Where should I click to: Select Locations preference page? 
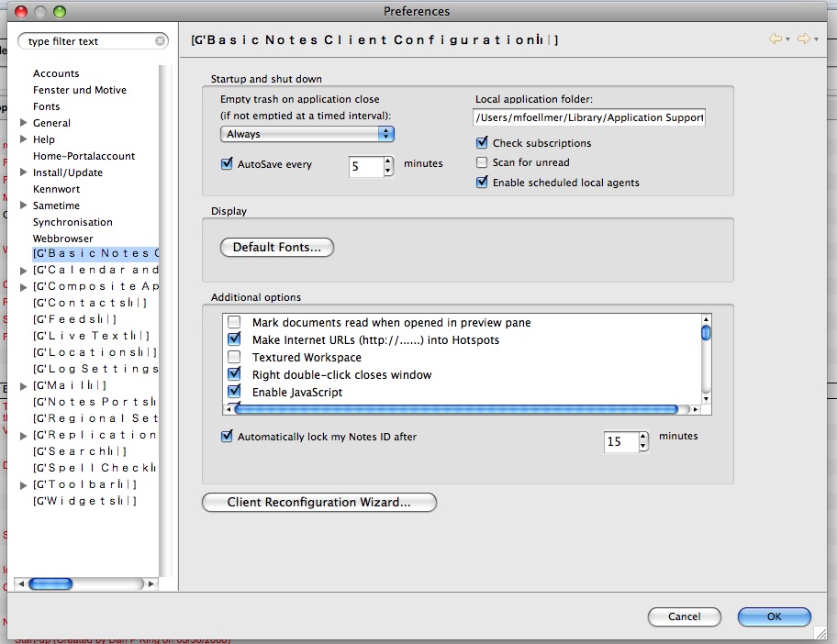(95, 352)
